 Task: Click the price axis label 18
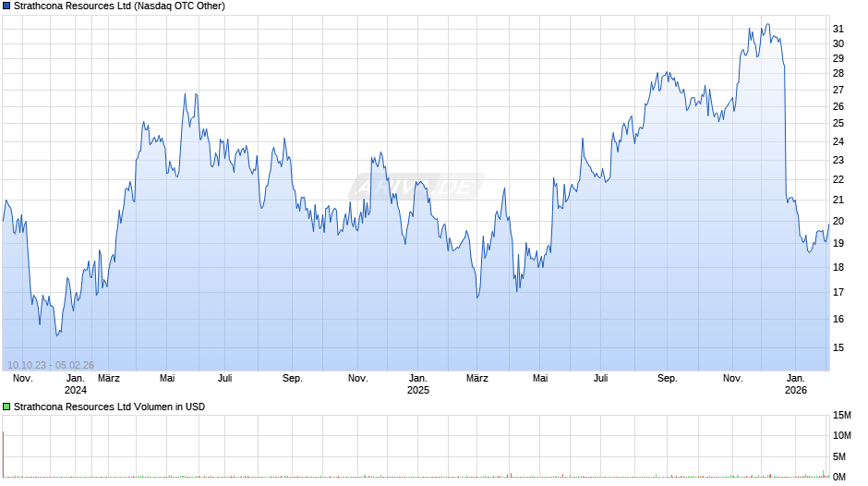click(x=838, y=267)
